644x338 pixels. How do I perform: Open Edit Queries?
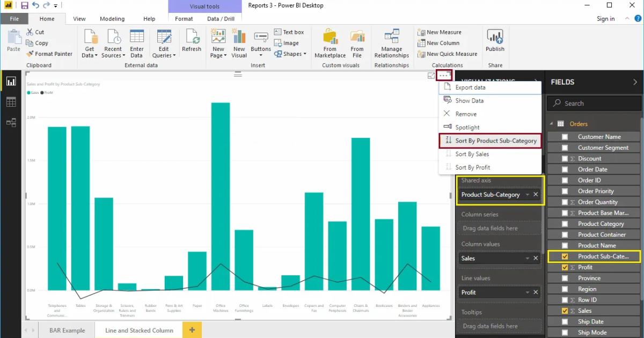(164, 43)
